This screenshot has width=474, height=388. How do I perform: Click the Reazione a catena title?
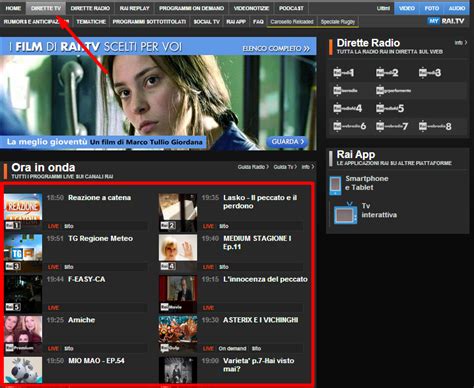(x=99, y=197)
